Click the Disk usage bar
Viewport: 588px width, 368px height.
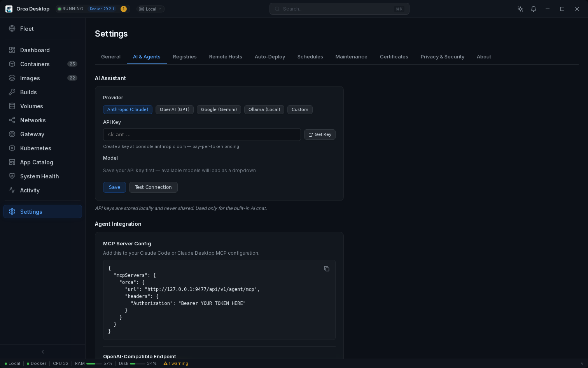137,364
